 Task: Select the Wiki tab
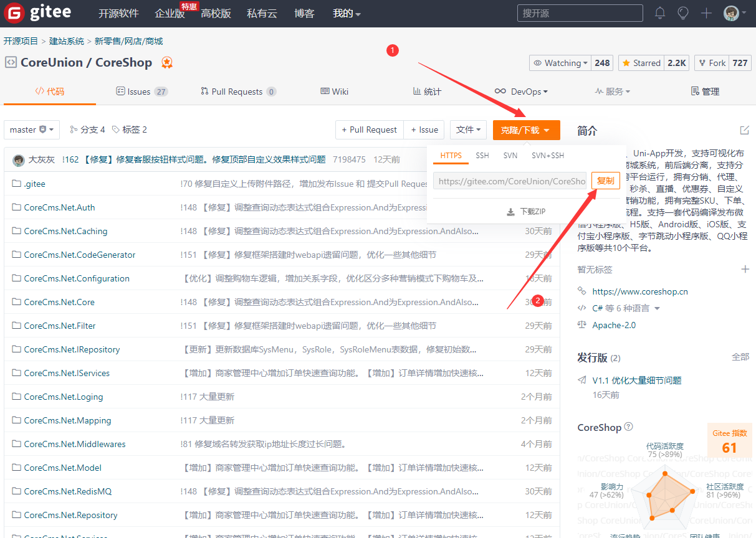334,92
